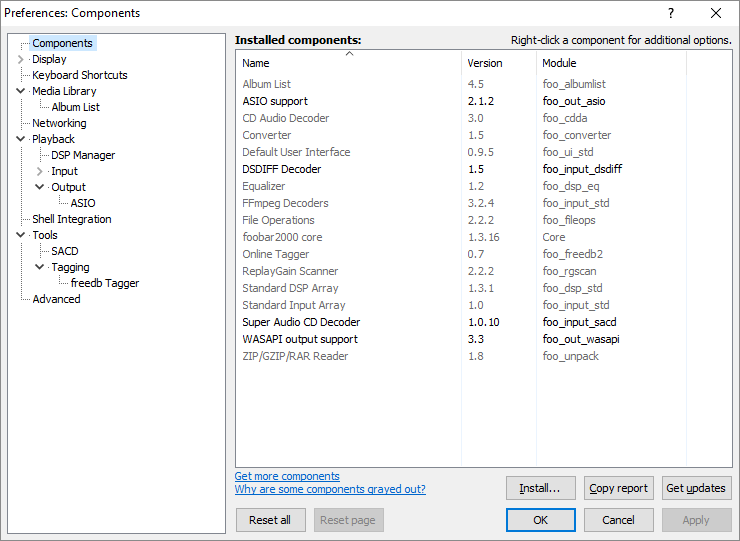Expand the Display tree node
This screenshot has height=541, width=740.
pyautogui.click(x=20, y=59)
